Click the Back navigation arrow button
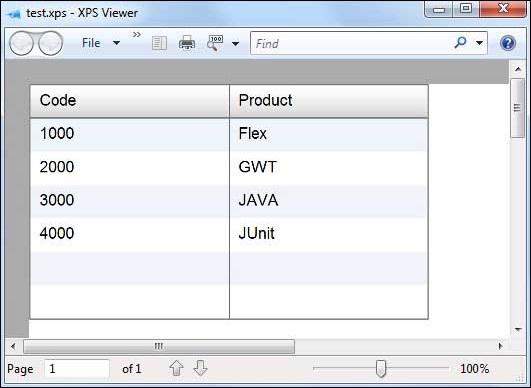 (x=21, y=43)
